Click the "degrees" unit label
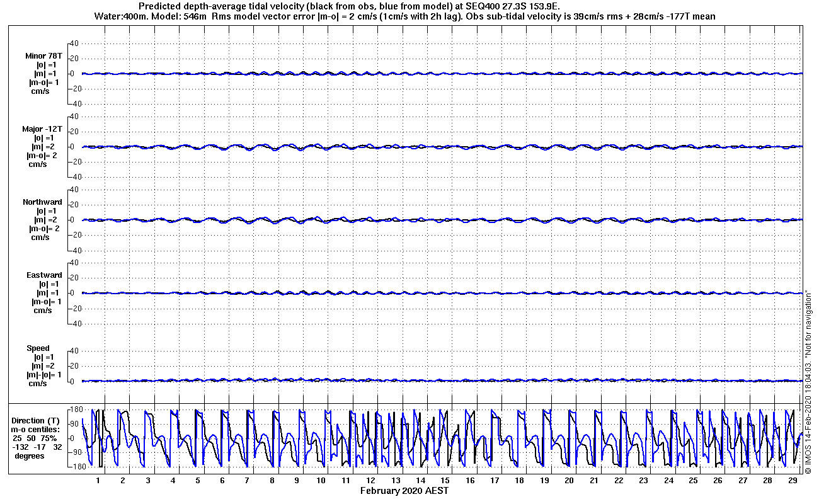 tap(30, 455)
